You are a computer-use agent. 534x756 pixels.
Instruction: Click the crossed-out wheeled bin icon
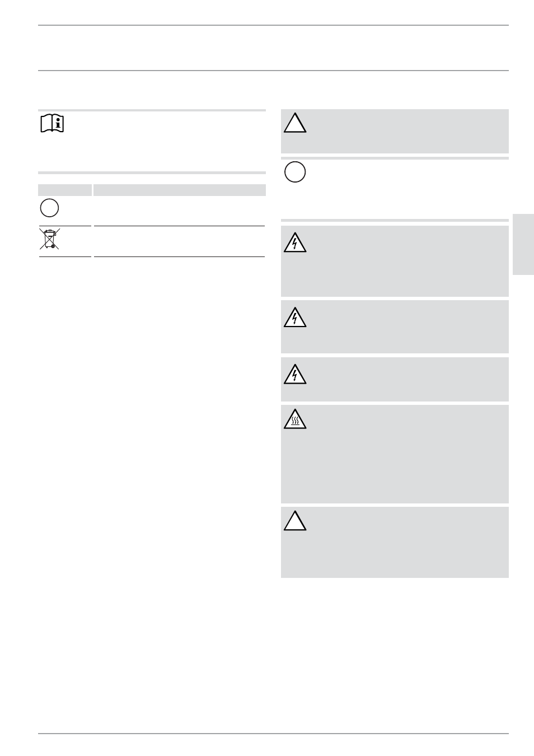[x=50, y=239]
